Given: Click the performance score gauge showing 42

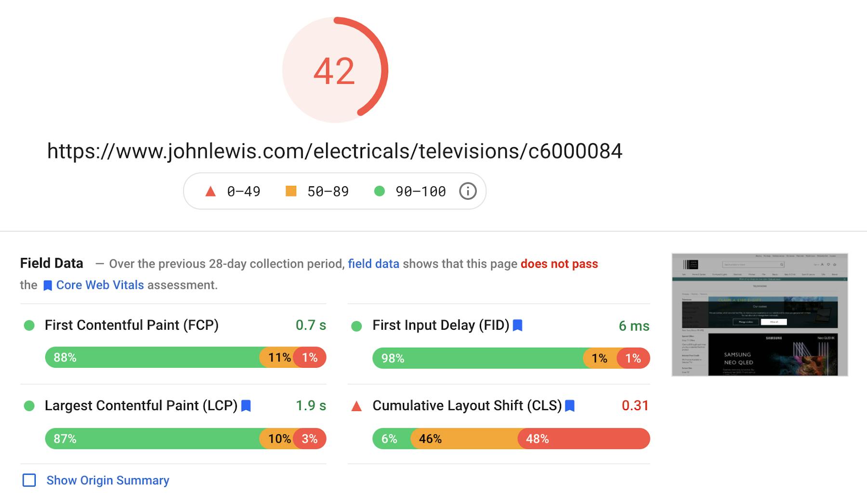Looking at the screenshot, I should point(335,70).
